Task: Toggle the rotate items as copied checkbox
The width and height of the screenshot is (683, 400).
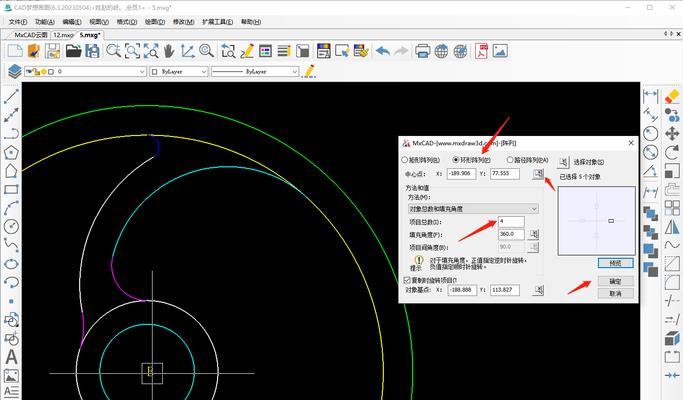Action: pos(407,280)
